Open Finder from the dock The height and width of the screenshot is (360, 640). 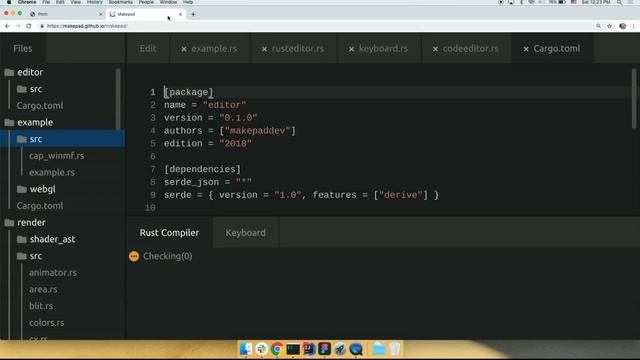pyautogui.click(x=246, y=349)
